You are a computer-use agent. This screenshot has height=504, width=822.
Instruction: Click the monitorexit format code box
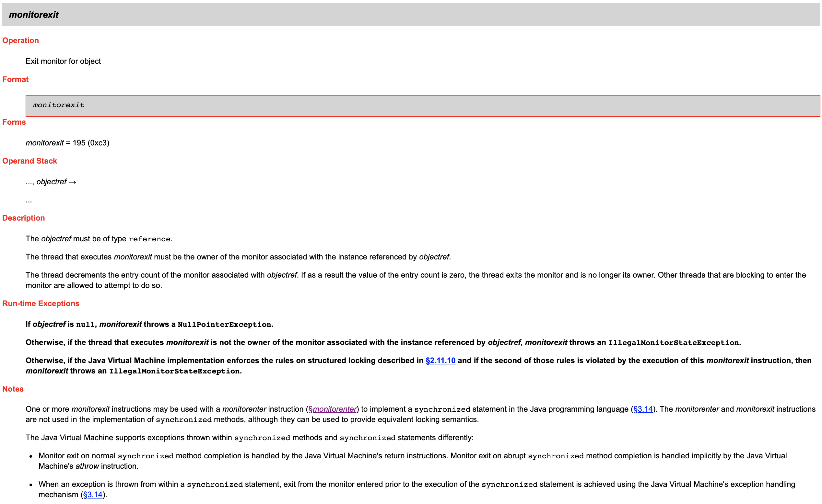click(58, 105)
